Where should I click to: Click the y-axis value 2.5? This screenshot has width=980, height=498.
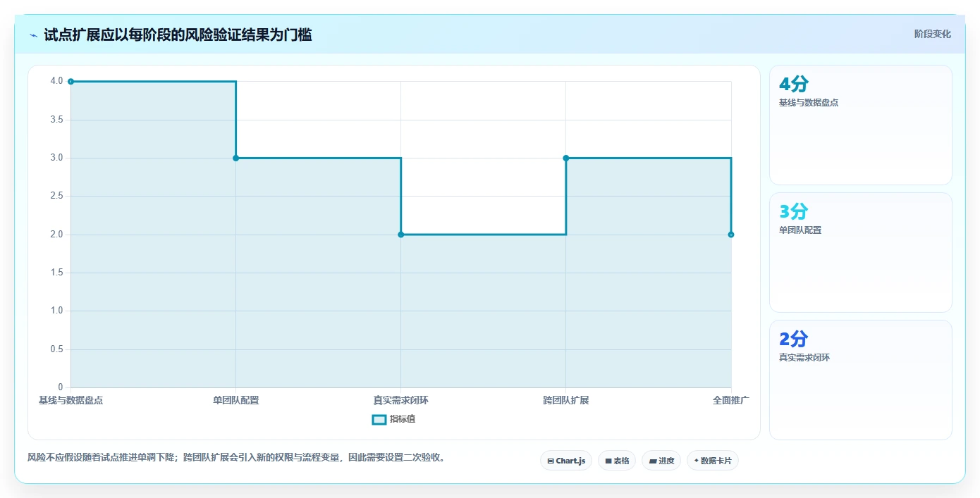tap(56, 197)
